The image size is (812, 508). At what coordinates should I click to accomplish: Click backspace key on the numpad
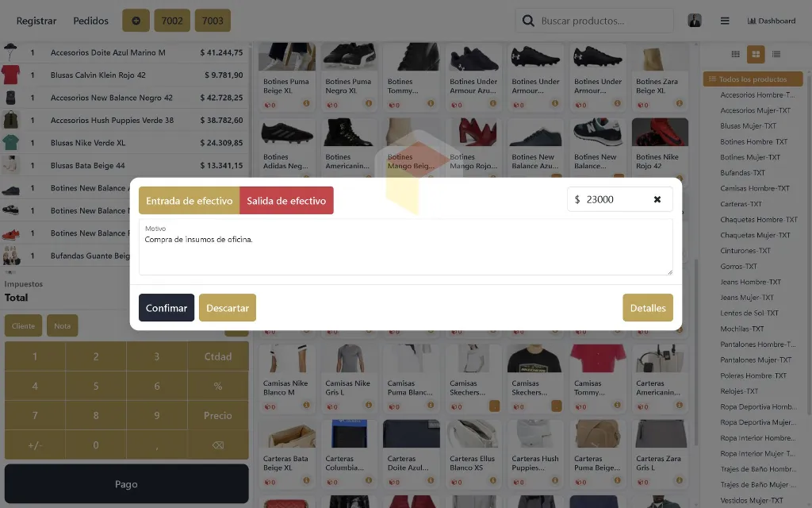[218, 444]
